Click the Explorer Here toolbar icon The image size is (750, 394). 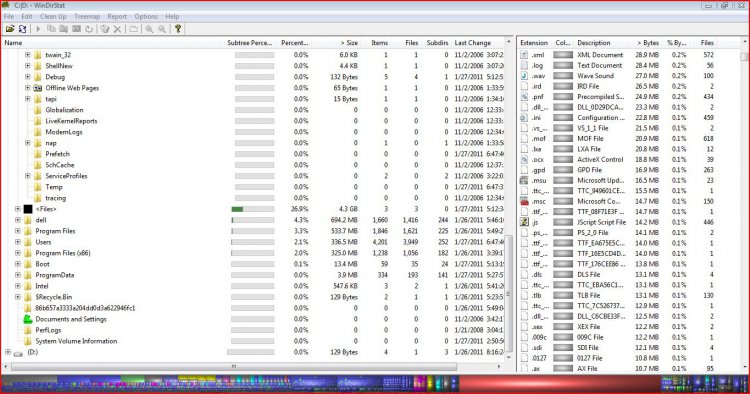pos(63,29)
